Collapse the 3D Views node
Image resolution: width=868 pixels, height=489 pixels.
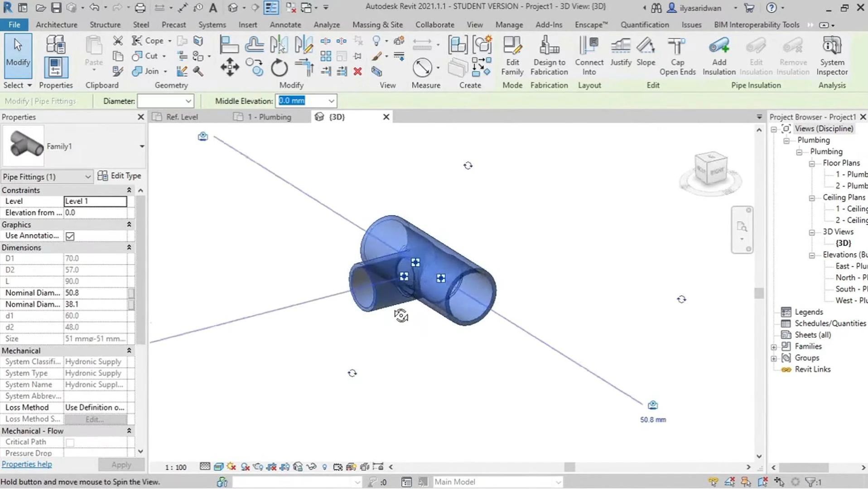812,232
